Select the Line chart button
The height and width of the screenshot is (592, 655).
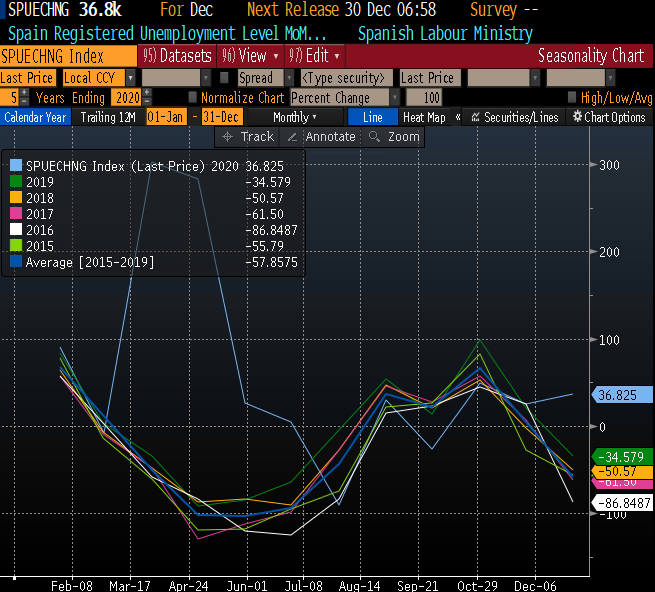[372, 117]
